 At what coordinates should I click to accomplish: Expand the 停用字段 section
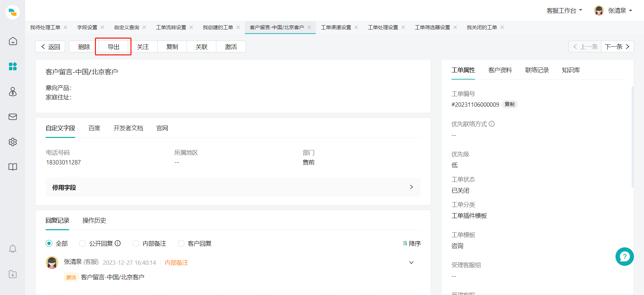pyautogui.click(x=233, y=187)
